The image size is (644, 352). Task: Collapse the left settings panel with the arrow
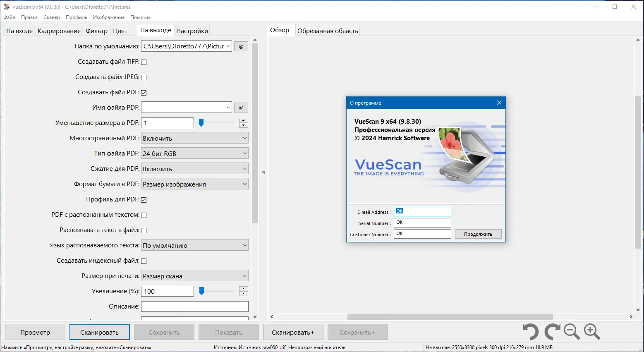tap(263, 172)
